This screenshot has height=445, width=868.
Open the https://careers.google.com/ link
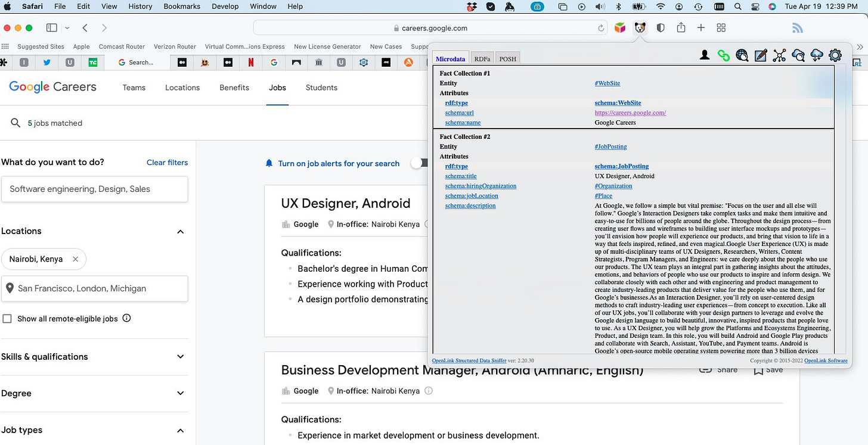(x=630, y=113)
